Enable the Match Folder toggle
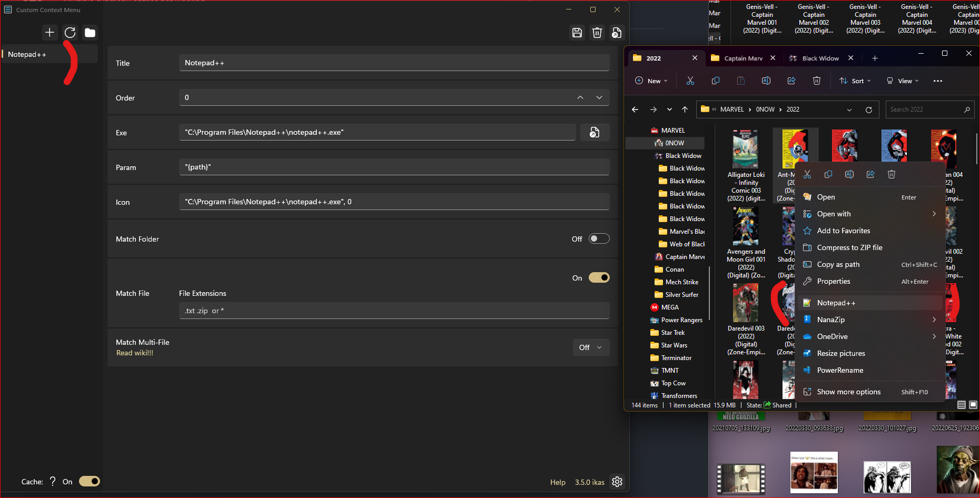Image resolution: width=980 pixels, height=498 pixels. [599, 238]
